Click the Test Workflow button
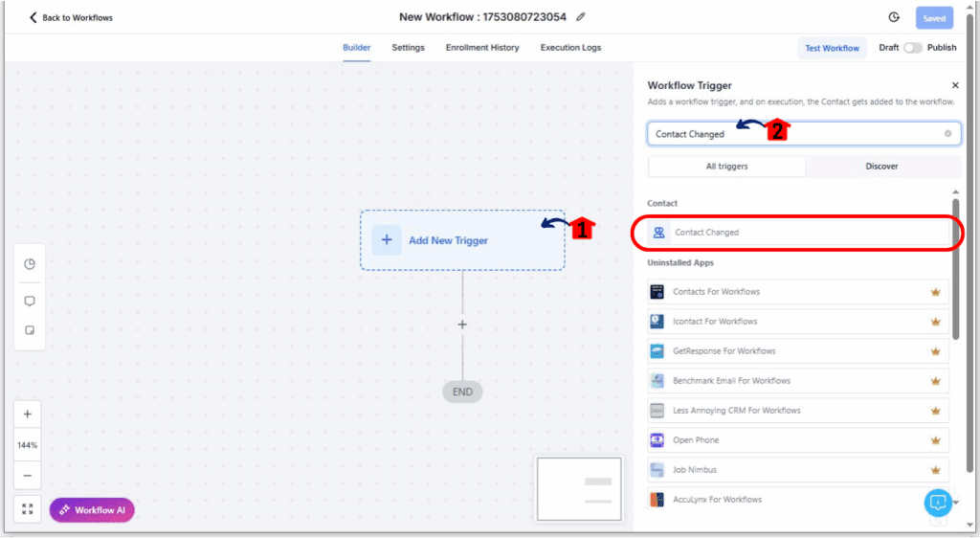This screenshot has width=980, height=538. [x=832, y=48]
